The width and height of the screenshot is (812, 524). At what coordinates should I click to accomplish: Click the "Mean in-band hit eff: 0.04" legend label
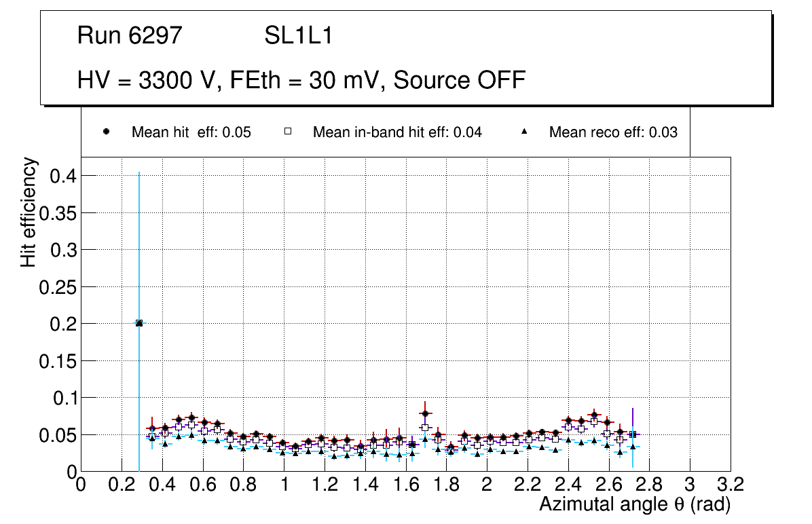[397, 132]
